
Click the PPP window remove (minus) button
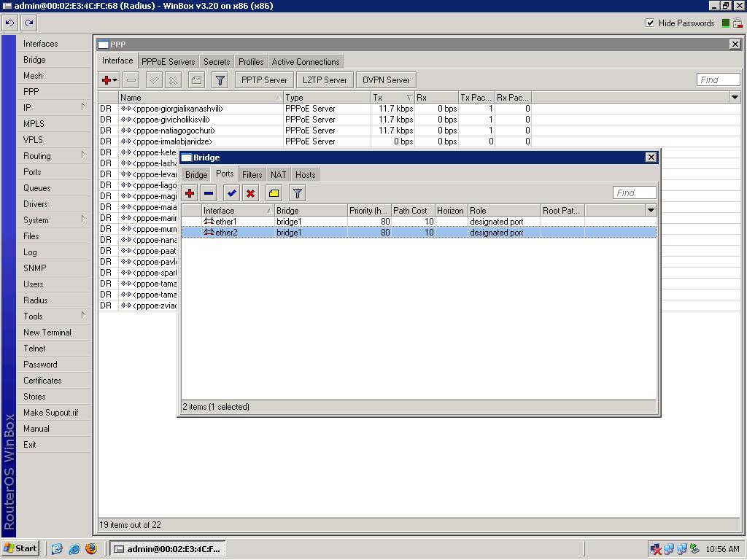[131, 80]
